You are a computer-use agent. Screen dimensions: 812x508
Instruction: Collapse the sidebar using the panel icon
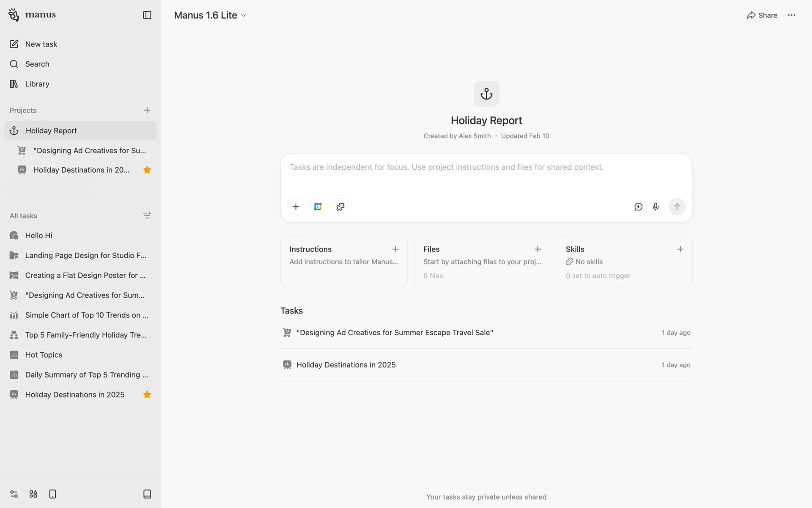147,15
